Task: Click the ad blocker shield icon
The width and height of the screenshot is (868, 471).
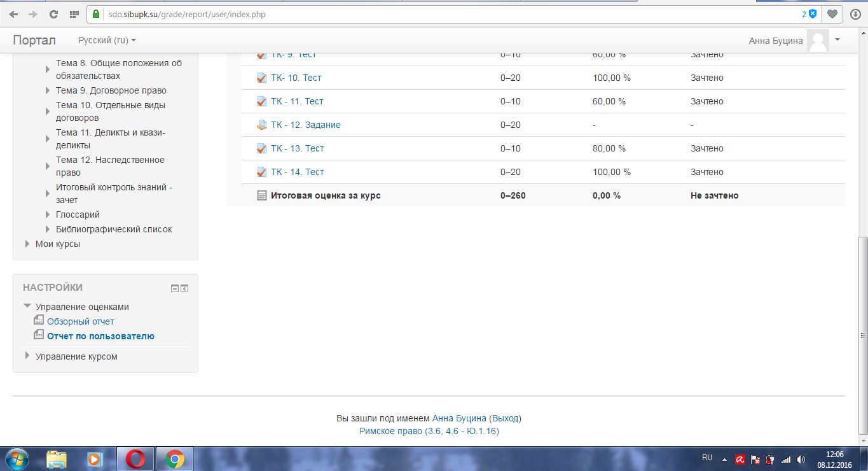Action: click(812, 14)
